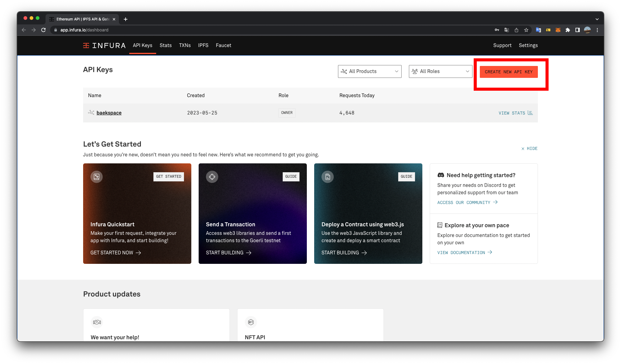
Task: Click View Stats for baekspace
Action: (515, 113)
